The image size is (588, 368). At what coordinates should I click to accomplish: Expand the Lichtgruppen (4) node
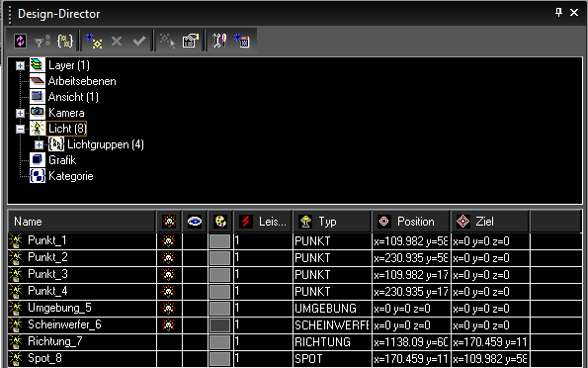point(39,145)
